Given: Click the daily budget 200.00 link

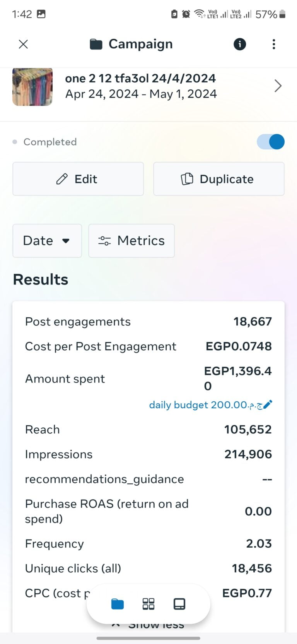Looking at the screenshot, I should [205, 405].
